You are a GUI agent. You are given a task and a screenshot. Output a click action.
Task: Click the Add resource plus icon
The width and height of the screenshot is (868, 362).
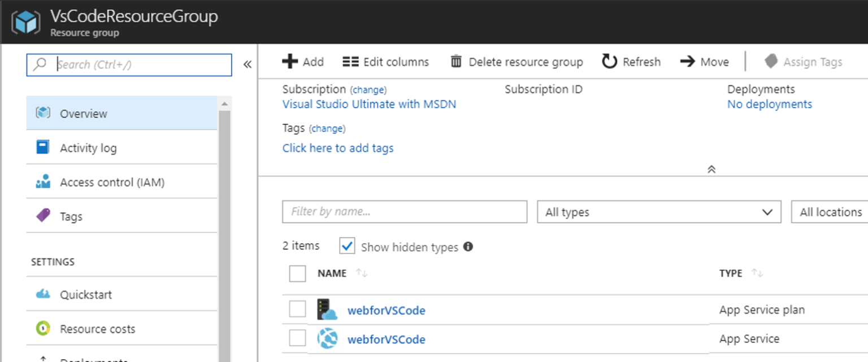point(290,62)
